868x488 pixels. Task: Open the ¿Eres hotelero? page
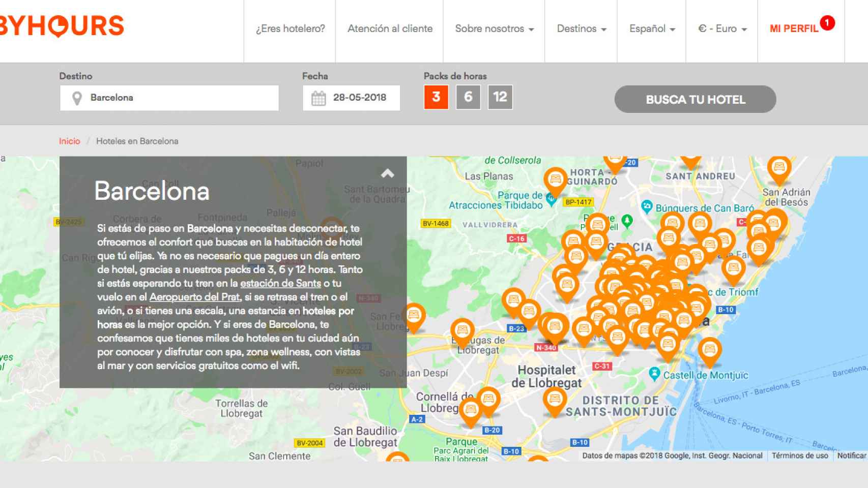click(x=290, y=29)
